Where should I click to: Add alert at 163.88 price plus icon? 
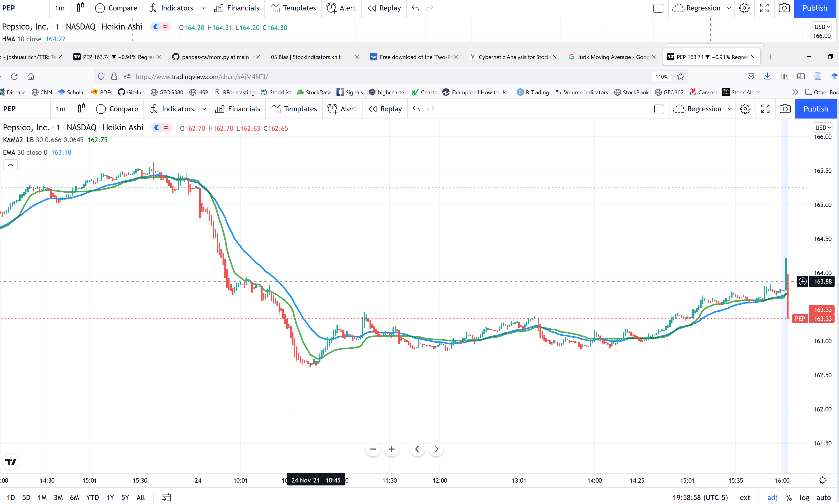tap(802, 281)
